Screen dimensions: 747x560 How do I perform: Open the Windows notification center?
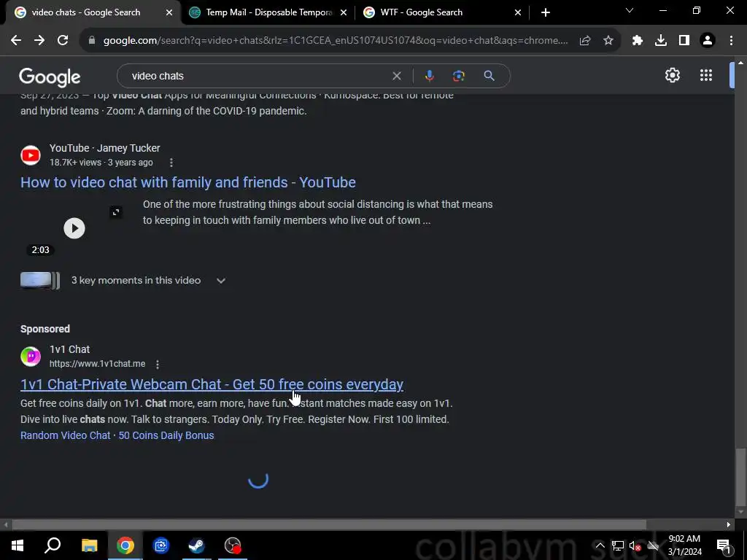coord(724,545)
